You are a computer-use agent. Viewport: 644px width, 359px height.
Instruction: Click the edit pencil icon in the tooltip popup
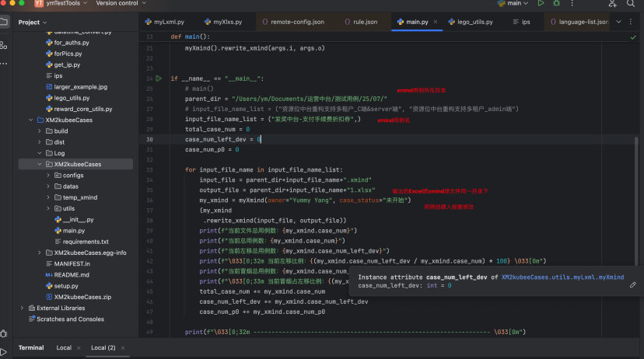(632, 285)
